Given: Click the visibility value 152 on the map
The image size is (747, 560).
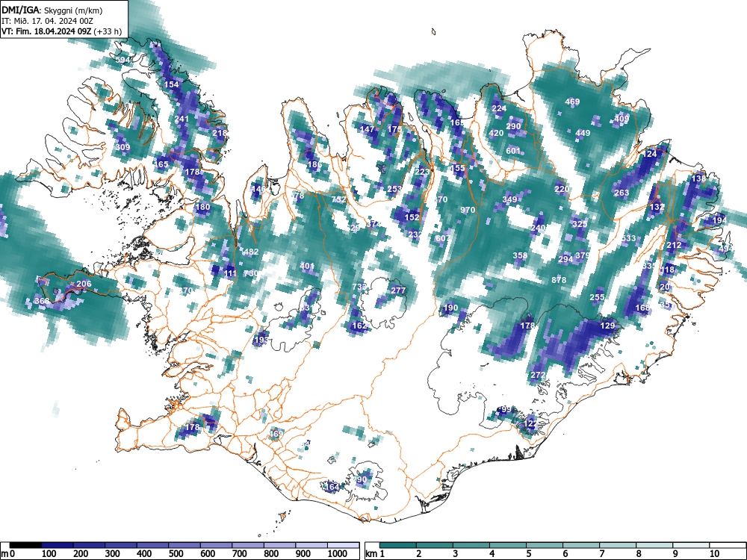Looking at the screenshot, I should (412, 217).
